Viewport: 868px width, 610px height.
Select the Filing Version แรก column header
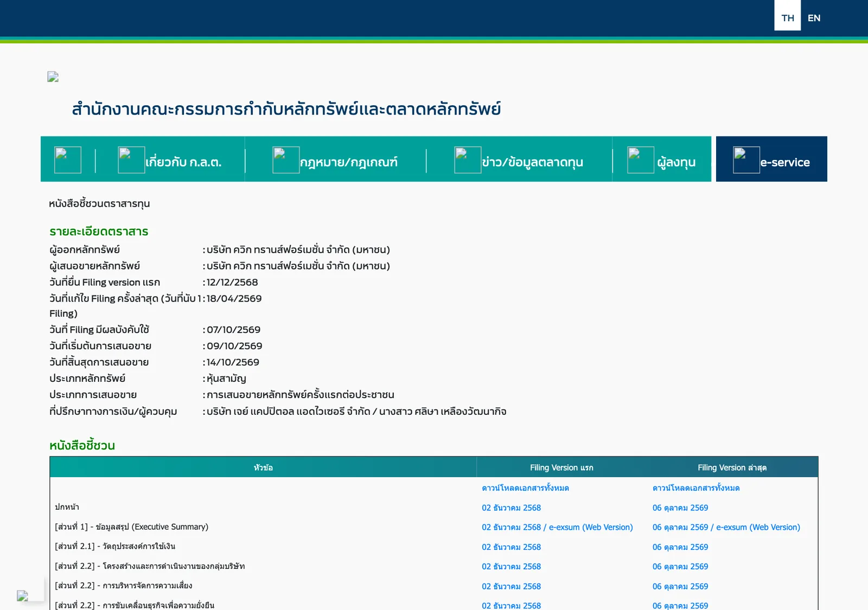coord(561,467)
